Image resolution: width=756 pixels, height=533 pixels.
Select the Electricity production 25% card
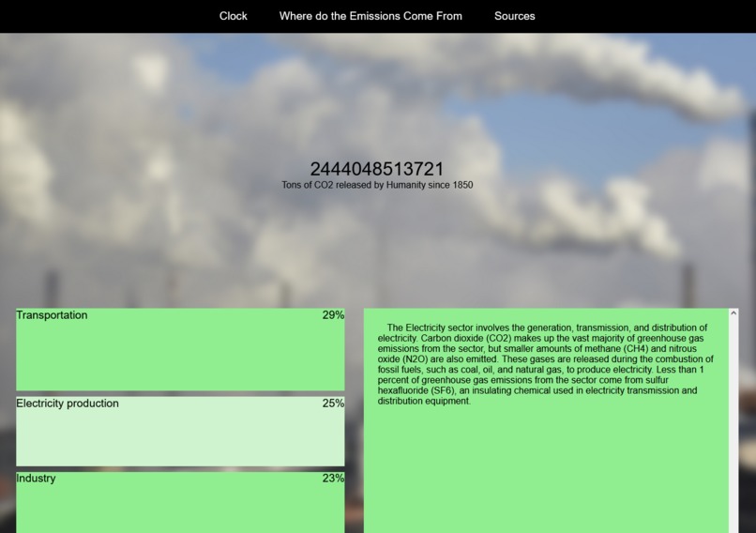[180, 432]
